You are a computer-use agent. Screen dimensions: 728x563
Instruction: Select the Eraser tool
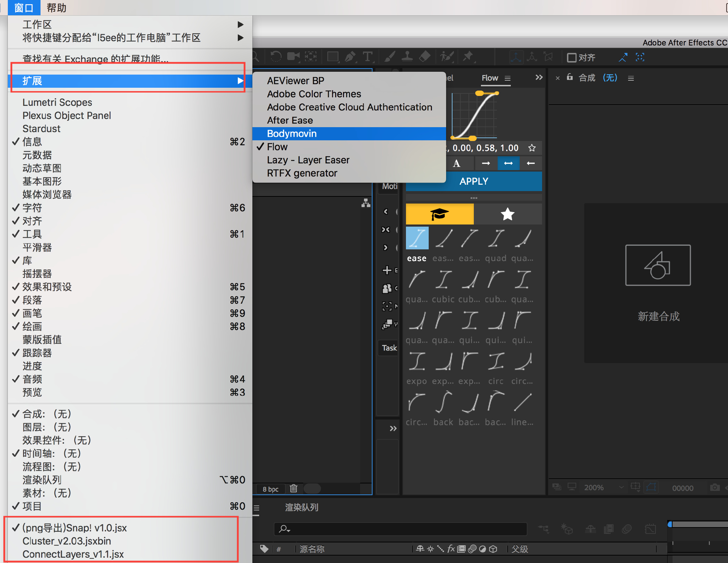coord(425,57)
